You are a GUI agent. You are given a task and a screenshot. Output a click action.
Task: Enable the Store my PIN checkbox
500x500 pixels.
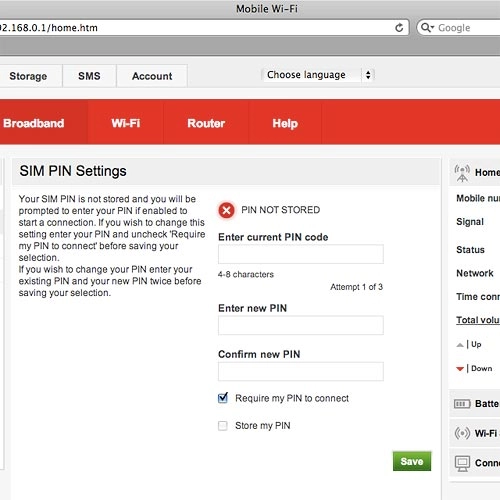point(223,426)
